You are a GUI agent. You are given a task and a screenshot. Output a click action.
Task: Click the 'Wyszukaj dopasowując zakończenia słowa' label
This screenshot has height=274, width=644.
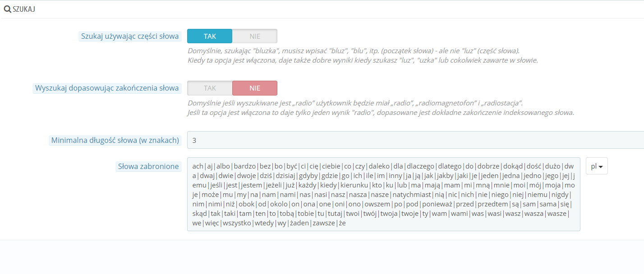click(107, 88)
